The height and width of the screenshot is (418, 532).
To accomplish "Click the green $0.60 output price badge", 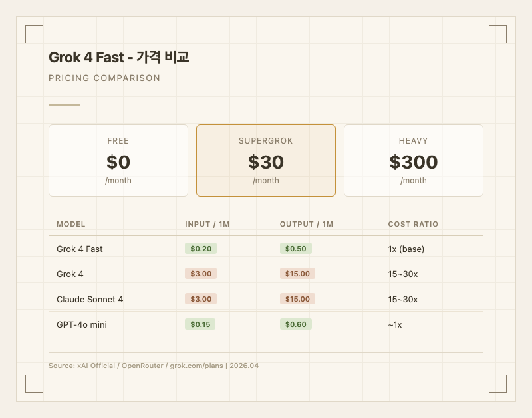I will point(296,324).
